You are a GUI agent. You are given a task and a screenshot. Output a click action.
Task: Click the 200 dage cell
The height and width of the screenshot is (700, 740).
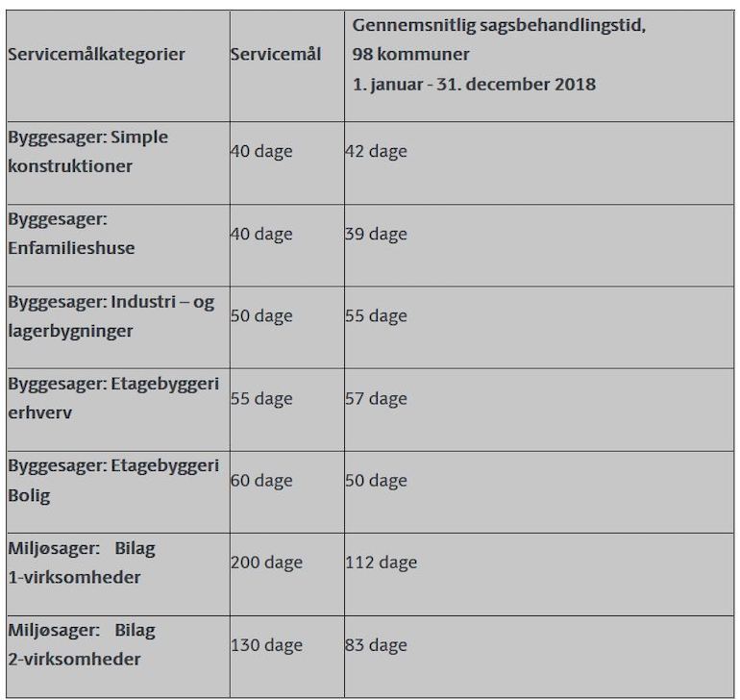pyautogui.click(x=266, y=562)
